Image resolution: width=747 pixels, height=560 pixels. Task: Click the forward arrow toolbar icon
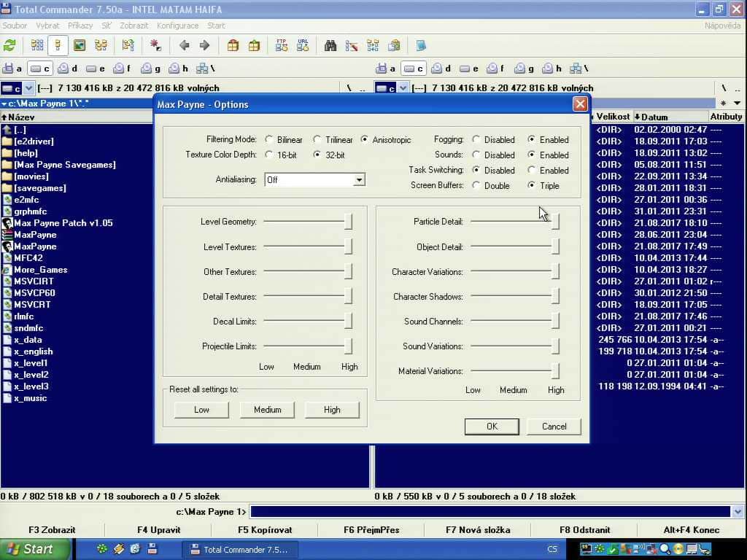(x=205, y=46)
